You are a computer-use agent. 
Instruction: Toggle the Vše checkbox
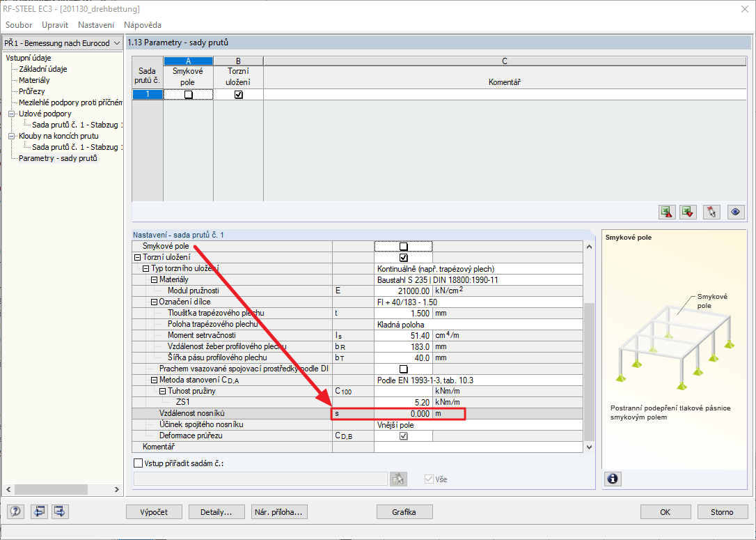pos(429,479)
